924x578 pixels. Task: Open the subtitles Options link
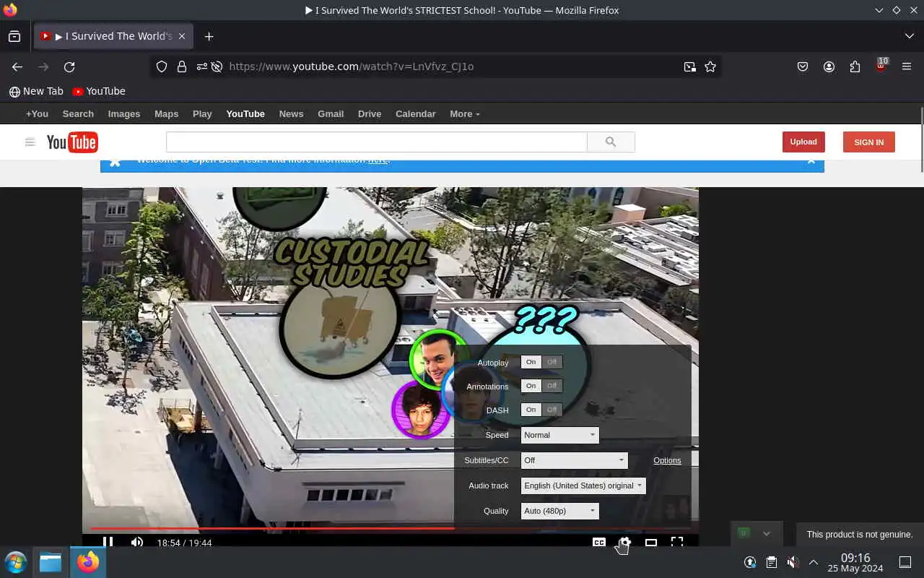pyautogui.click(x=667, y=460)
